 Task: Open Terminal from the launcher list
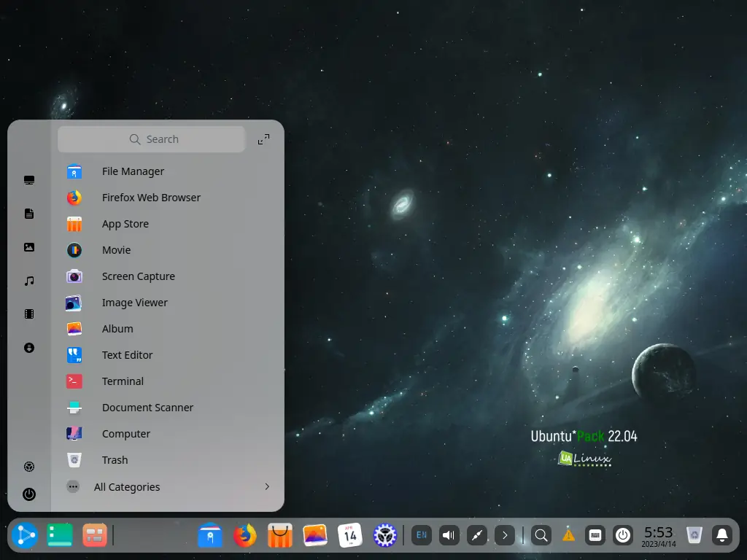click(168, 381)
